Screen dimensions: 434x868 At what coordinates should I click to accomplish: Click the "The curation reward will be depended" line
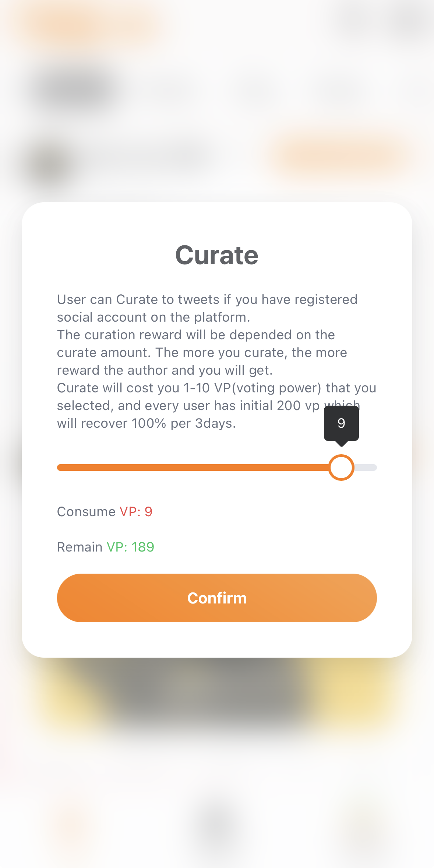(196, 335)
